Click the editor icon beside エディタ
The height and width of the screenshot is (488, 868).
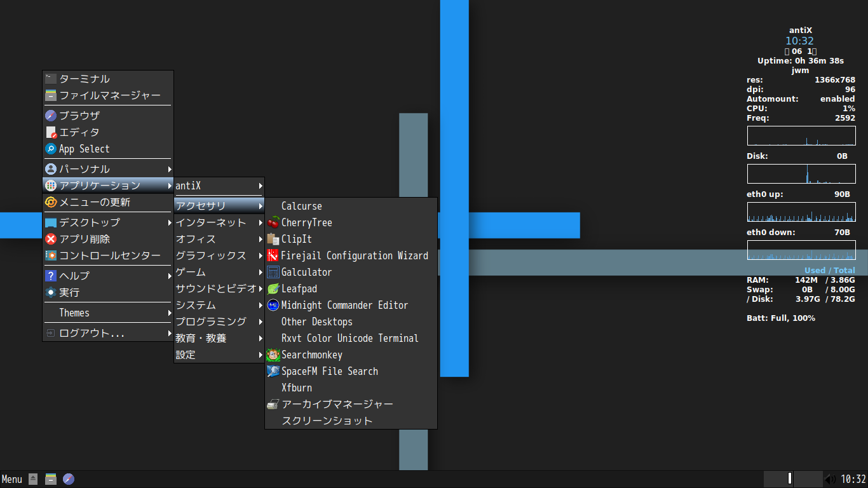(x=51, y=132)
